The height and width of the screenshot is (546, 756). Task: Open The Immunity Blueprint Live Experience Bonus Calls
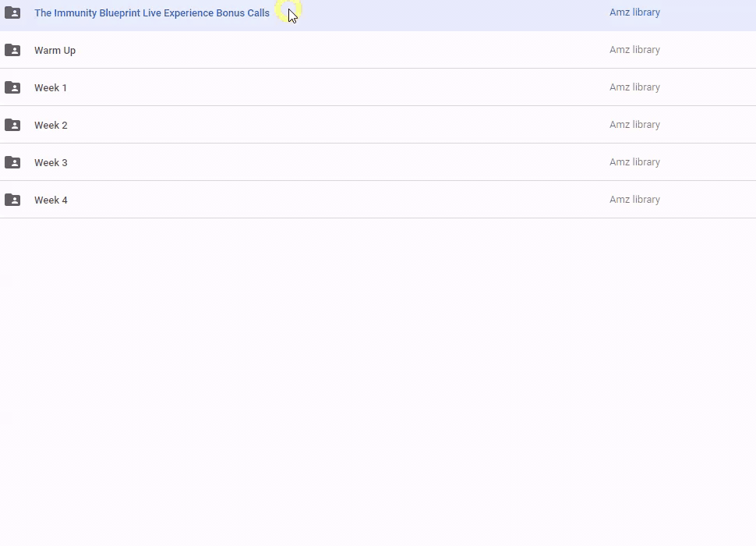click(x=151, y=13)
